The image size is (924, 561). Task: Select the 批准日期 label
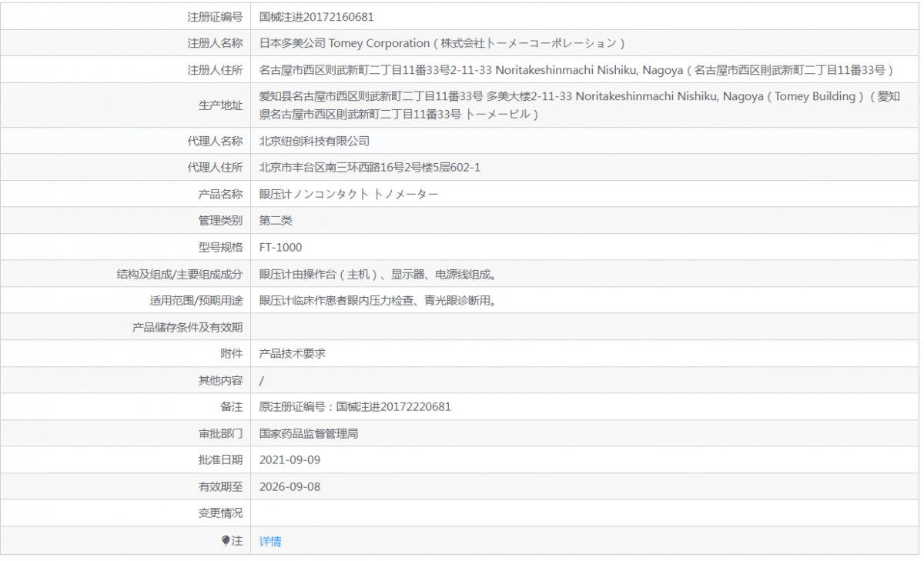pyautogui.click(x=220, y=459)
